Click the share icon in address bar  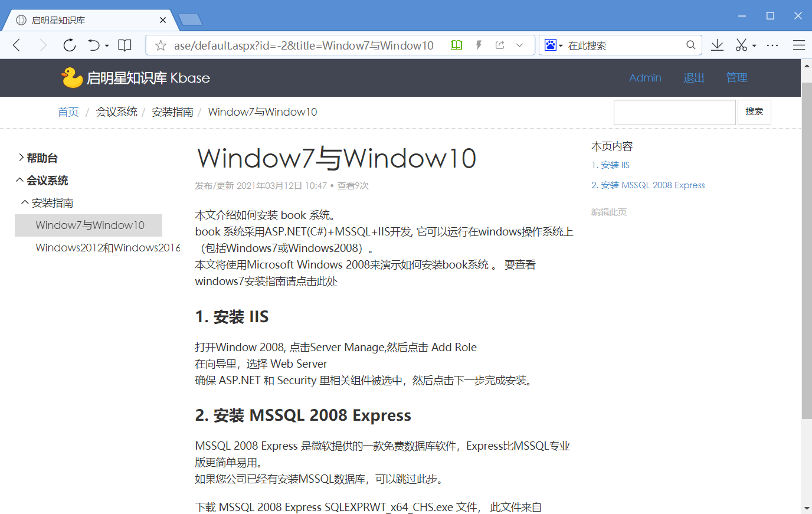[x=500, y=45]
